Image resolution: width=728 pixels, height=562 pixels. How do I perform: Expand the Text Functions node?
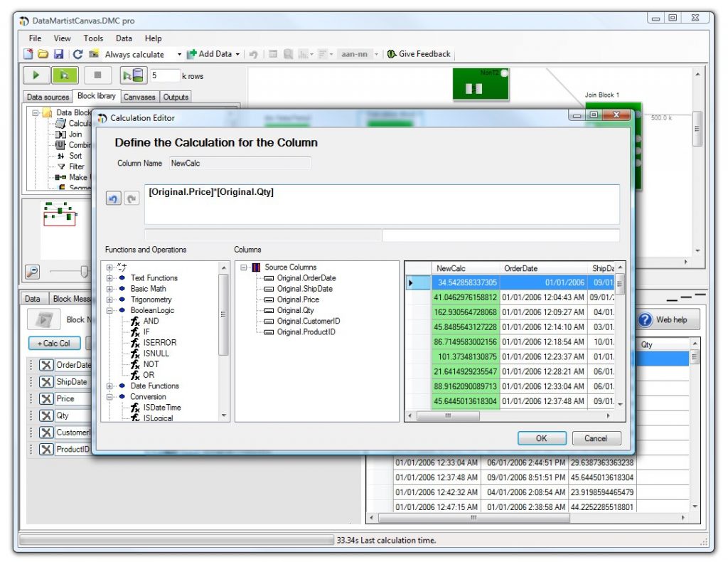(x=109, y=278)
